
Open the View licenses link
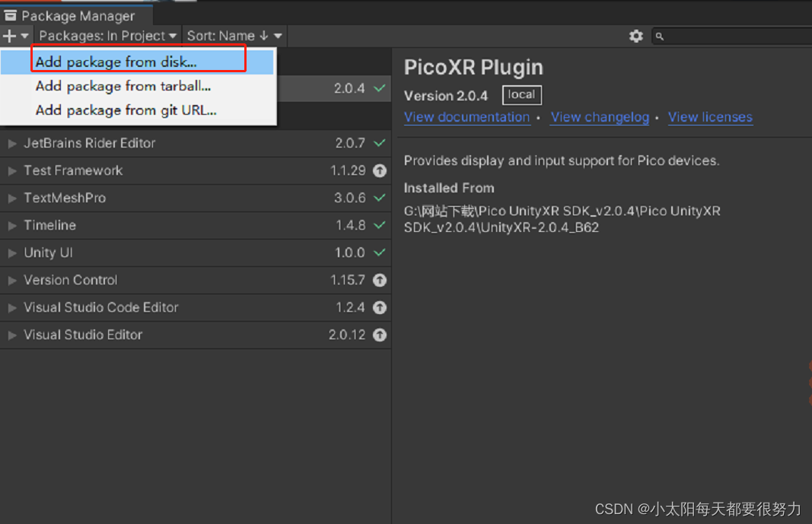tap(710, 117)
